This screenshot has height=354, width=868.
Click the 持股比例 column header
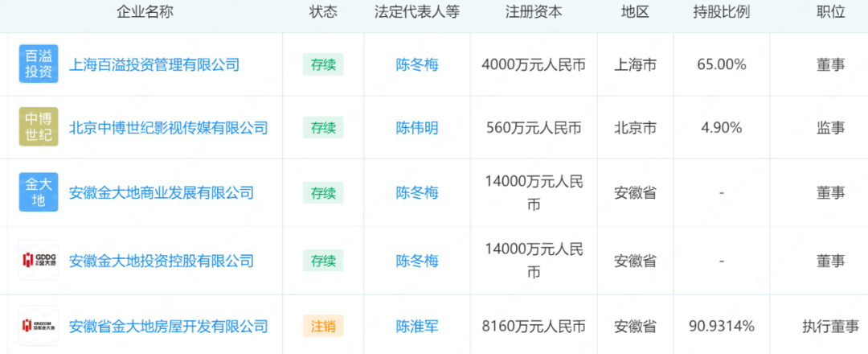[x=721, y=13]
